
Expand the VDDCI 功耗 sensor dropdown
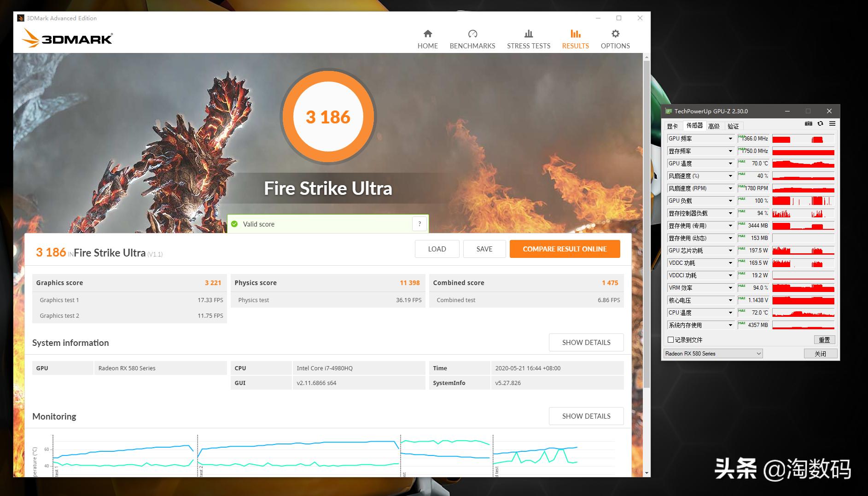[730, 275]
